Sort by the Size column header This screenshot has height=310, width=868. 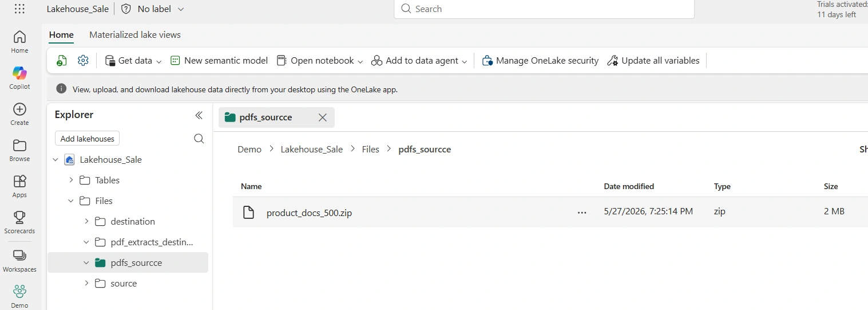[x=831, y=186]
